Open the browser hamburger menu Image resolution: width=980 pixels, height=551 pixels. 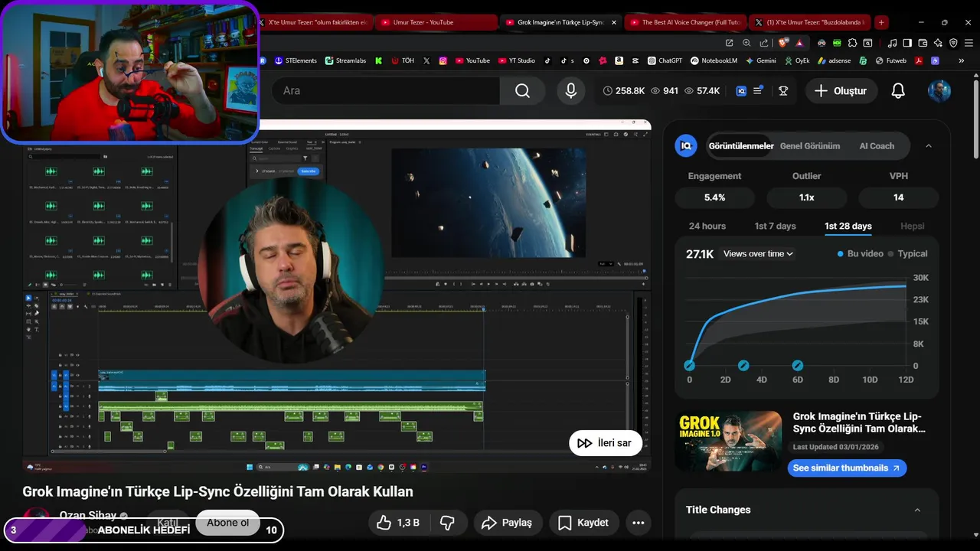point(969,43)
